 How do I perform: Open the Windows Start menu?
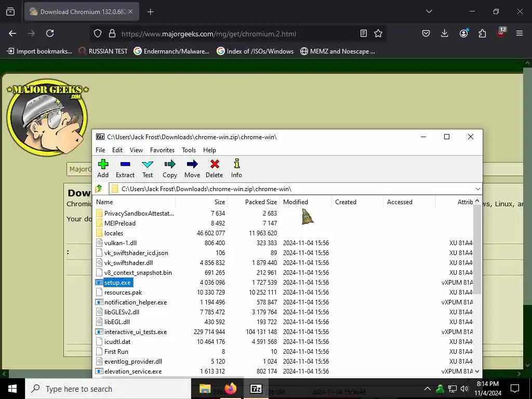[x=12, y=389]
